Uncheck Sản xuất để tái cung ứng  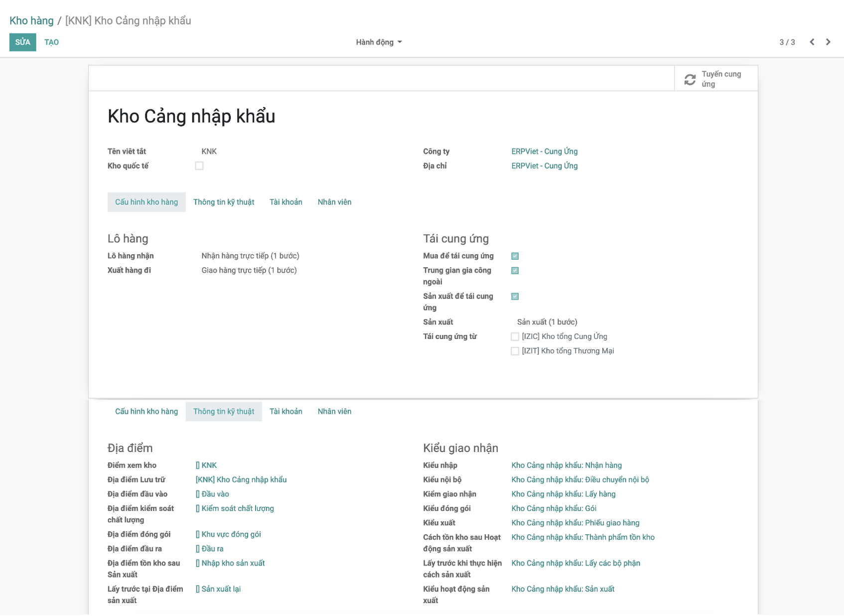[x=515, y=297]
